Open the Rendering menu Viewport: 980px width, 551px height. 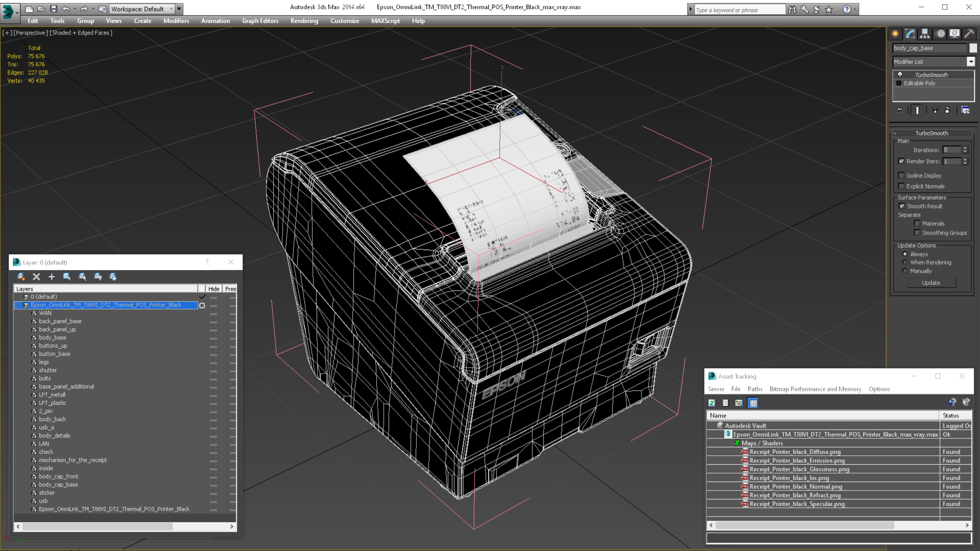(x=304, y=21)
